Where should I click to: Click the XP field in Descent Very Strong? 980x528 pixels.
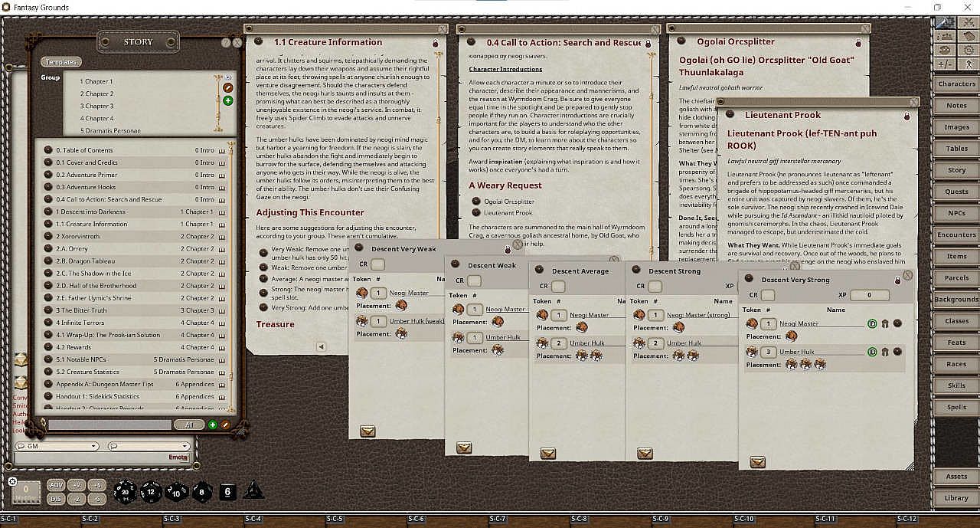[869, 295]
